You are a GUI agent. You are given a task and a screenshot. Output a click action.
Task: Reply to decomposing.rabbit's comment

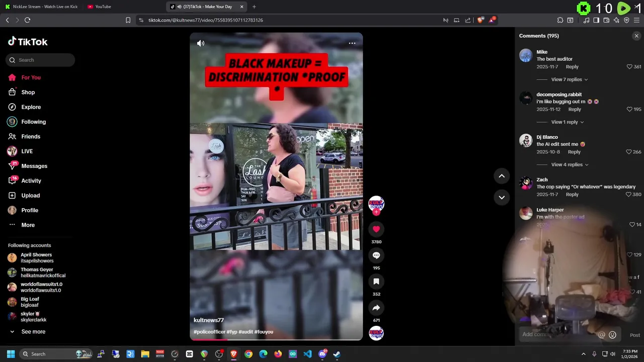click(x=575, y=110)
